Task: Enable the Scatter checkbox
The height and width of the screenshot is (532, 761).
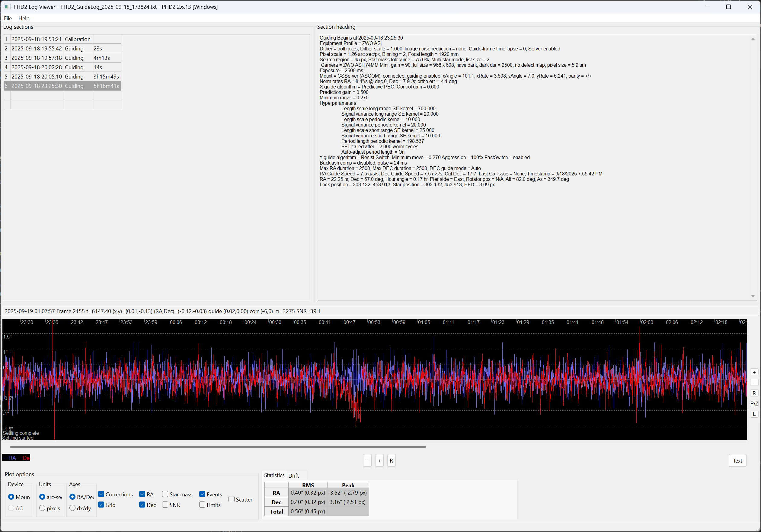Action: click(231, 499)
